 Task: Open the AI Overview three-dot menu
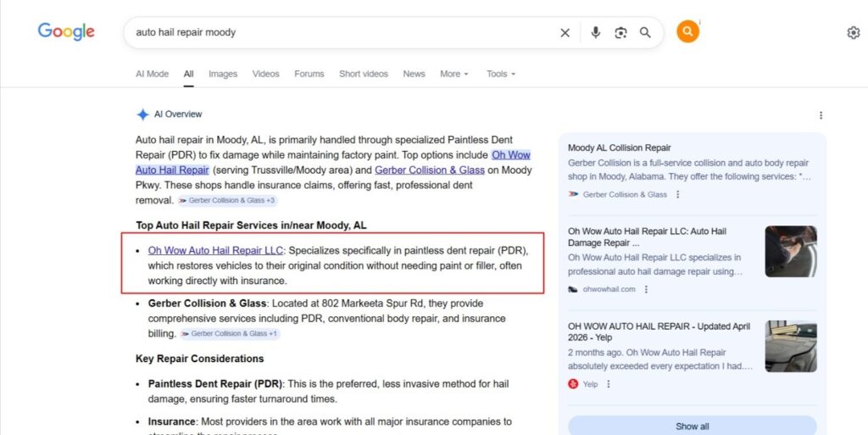821,115
